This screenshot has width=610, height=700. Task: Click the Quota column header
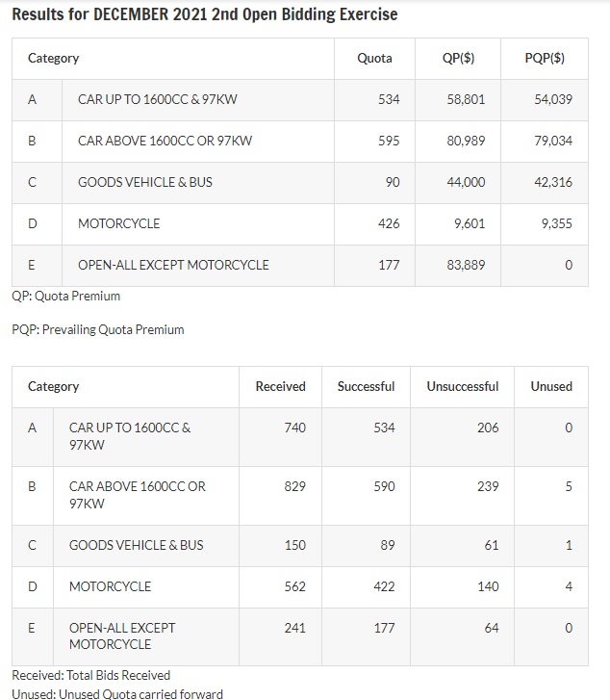(x=374, y=58)
